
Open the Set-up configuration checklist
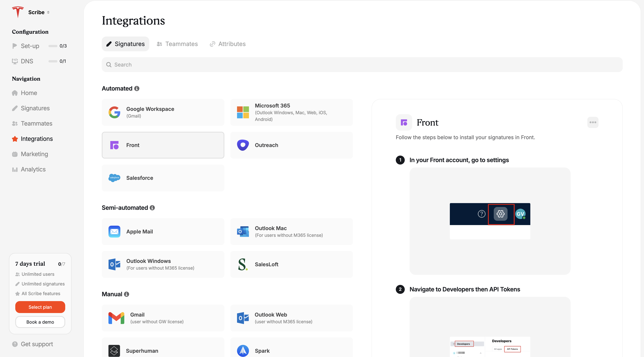point(30,46)
